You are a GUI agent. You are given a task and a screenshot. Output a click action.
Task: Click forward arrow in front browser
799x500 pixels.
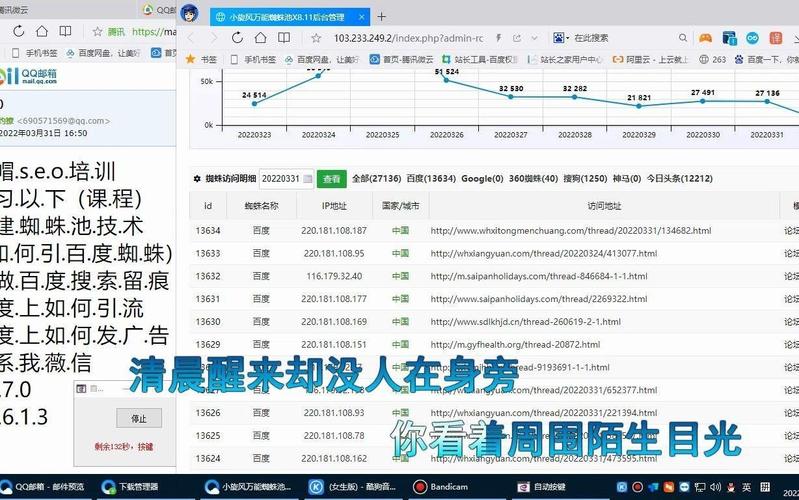[x=214, y=38]
